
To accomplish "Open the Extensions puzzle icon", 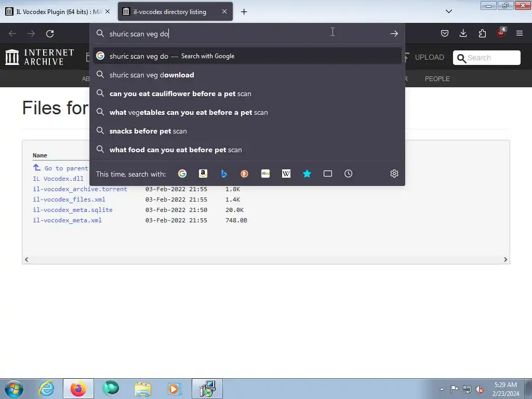I will [482, 33].
